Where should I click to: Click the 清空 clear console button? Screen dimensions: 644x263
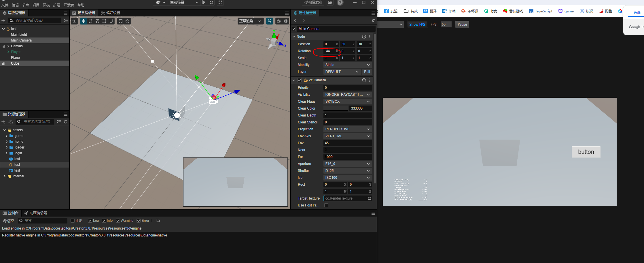coord(9,221)
